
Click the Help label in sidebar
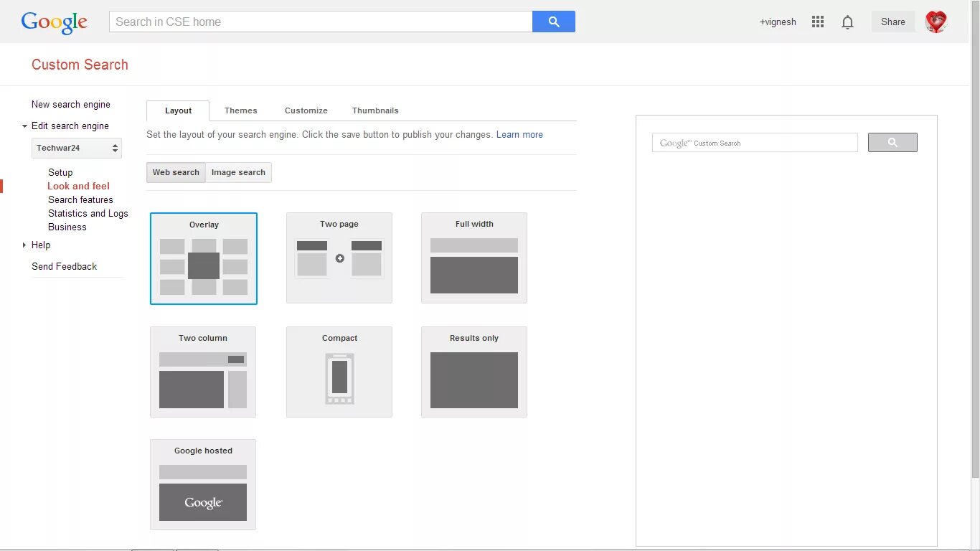[x=41, y=245]
